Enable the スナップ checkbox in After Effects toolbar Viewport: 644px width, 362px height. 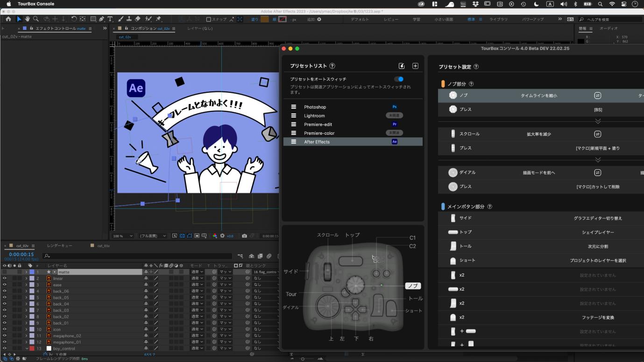(209, 19)
